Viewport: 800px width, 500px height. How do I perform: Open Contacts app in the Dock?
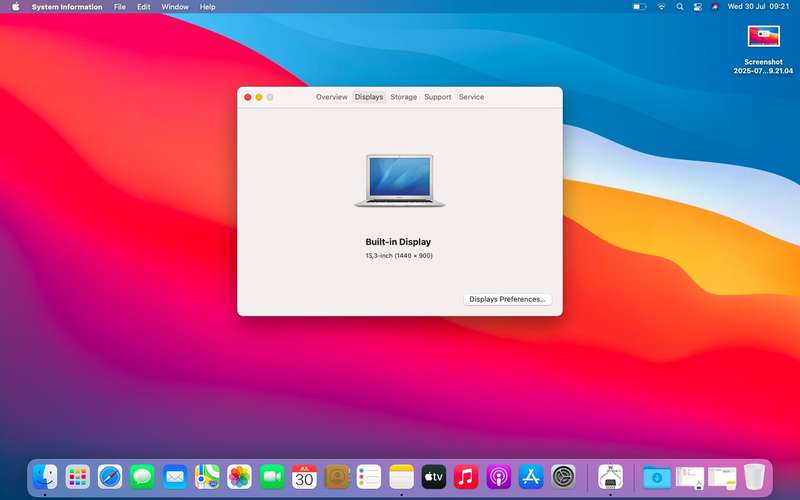[x=337, y=477]
